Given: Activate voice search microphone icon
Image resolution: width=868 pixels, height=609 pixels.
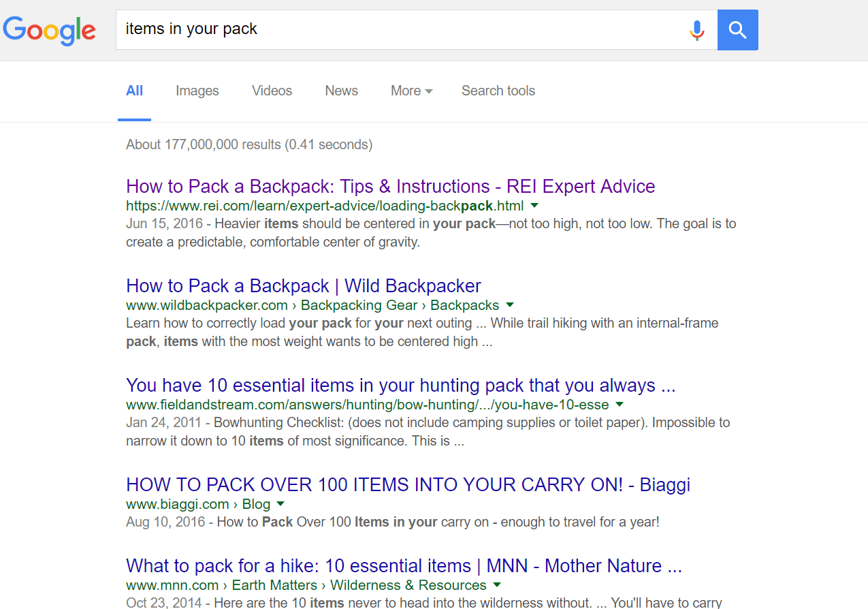Looking at the screenshot, I should [x=696, y=30].
